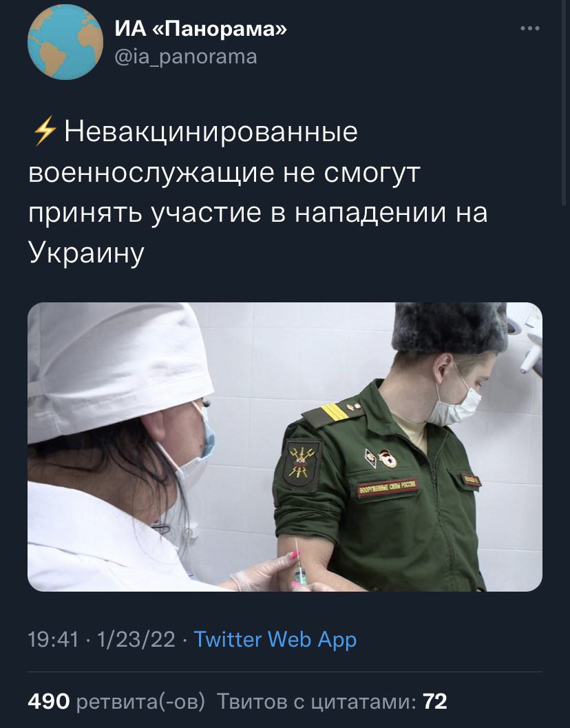This screenshot has width=570, height=728.
Task: Open the ИА «Панорама» display name profile
Action: click(200, 29)
